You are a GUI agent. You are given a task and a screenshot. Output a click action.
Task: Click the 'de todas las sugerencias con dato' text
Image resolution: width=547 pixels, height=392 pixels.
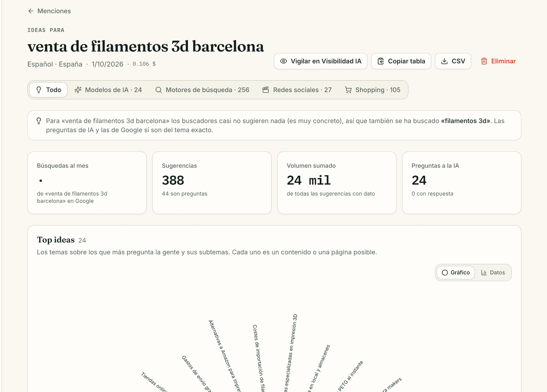coord(331,193)
